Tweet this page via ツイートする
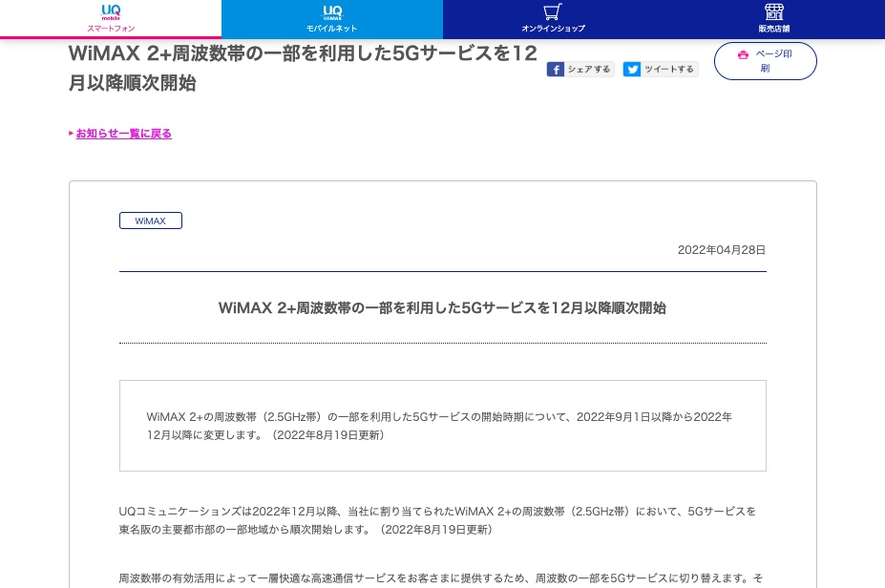Viewport: 885px width, 588px height. pyautogui.click(x=661, y=69)
